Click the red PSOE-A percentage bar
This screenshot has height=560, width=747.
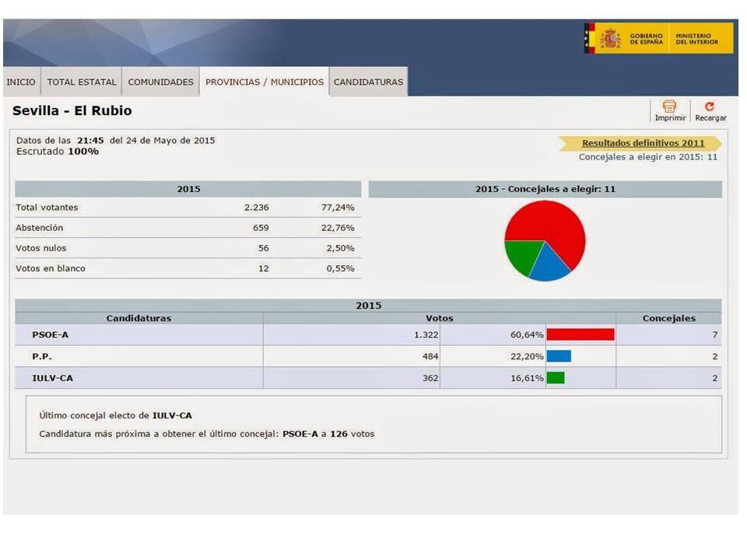coord(580,334)
